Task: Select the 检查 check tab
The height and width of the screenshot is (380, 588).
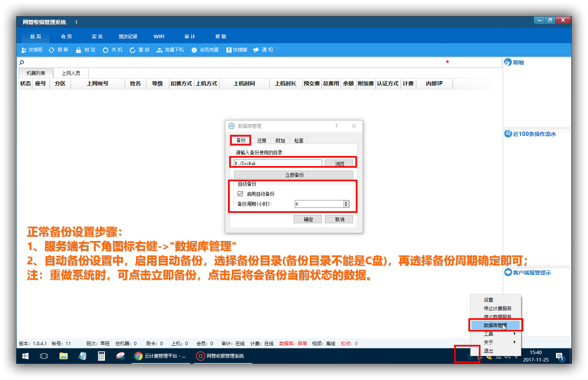Action: (299, 141)
